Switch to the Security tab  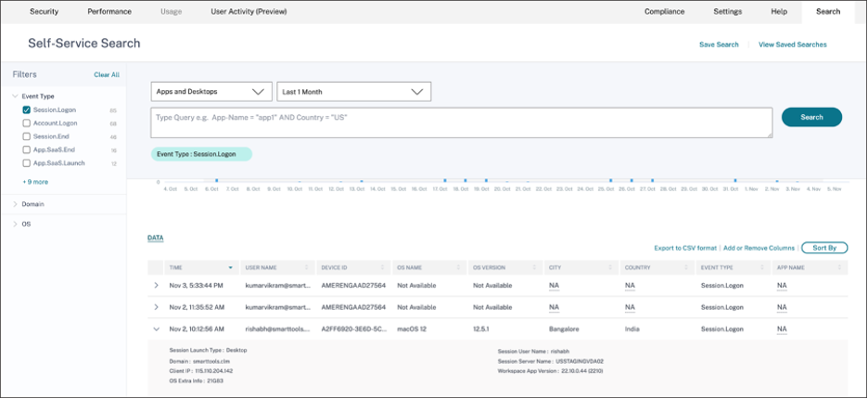45,11
